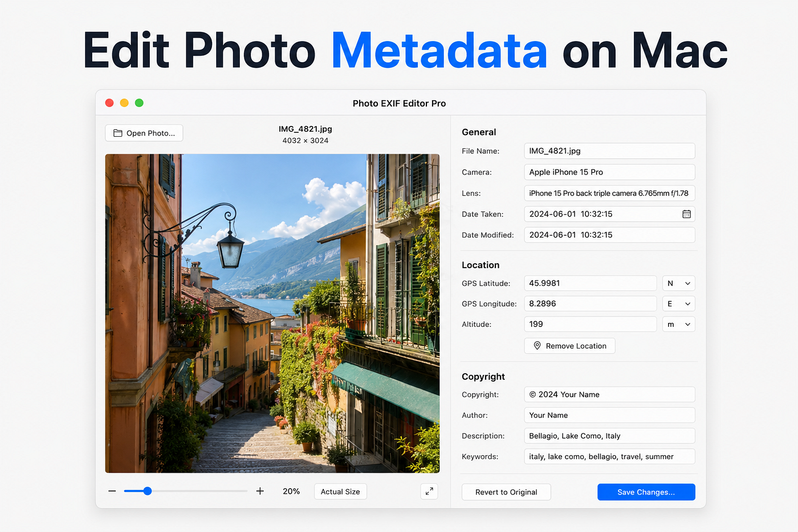798x532 pixels.
Task: Click the Photo EXIF Editor Pro window title
Action: click(399, 103)
